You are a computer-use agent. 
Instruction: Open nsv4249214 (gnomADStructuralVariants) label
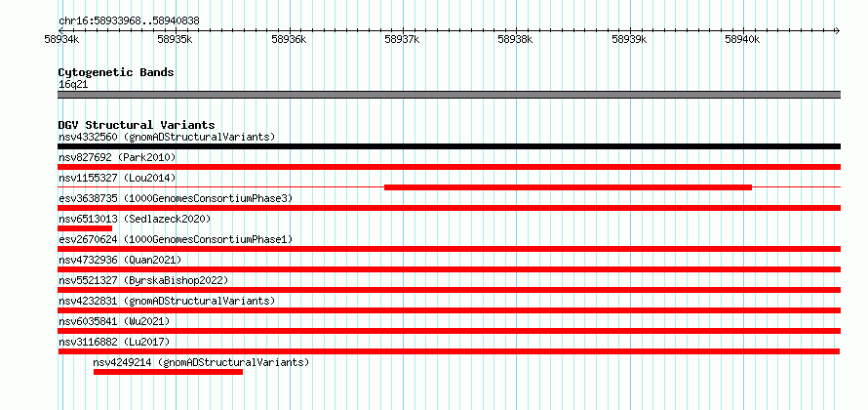(x=202, y=362)
